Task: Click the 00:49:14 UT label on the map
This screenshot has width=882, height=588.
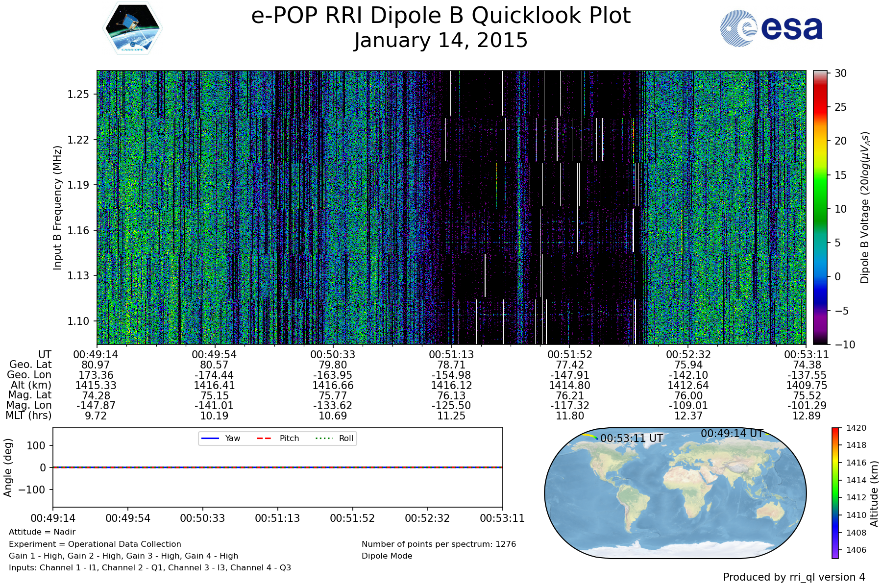Action: point(732,433)
